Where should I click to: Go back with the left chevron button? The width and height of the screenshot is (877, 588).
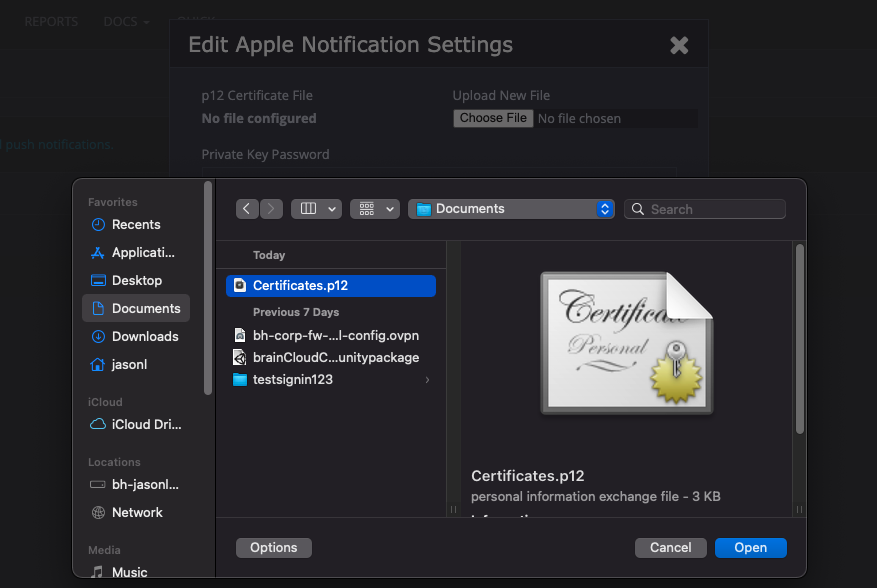(247, 209)
